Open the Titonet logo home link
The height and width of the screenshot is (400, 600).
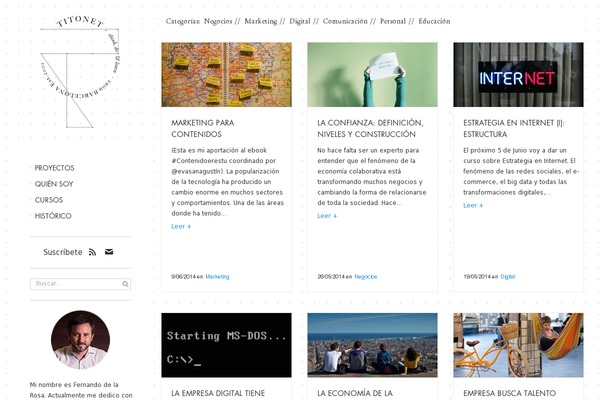pos(80,72)
